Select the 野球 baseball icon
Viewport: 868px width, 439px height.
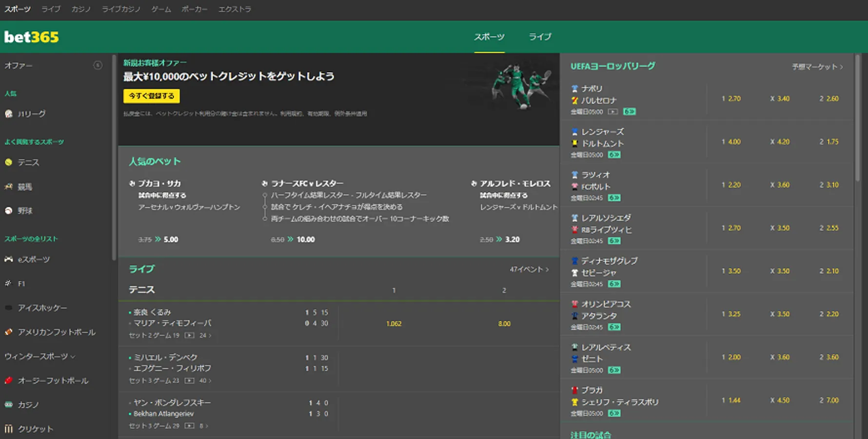point(8,211)
